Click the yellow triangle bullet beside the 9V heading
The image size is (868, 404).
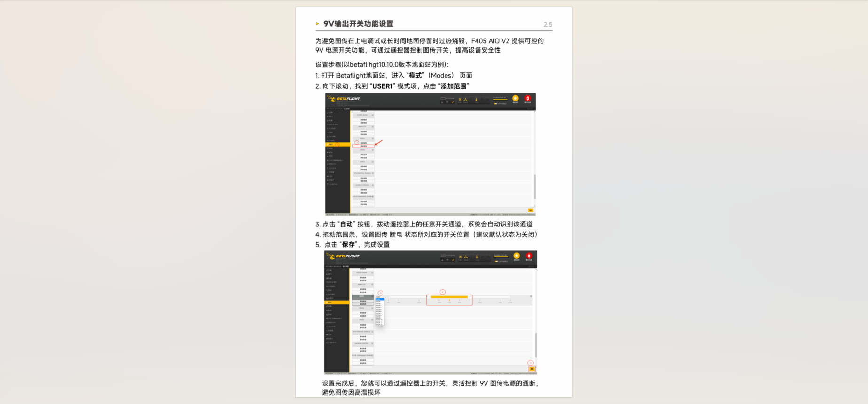point(317,24)
